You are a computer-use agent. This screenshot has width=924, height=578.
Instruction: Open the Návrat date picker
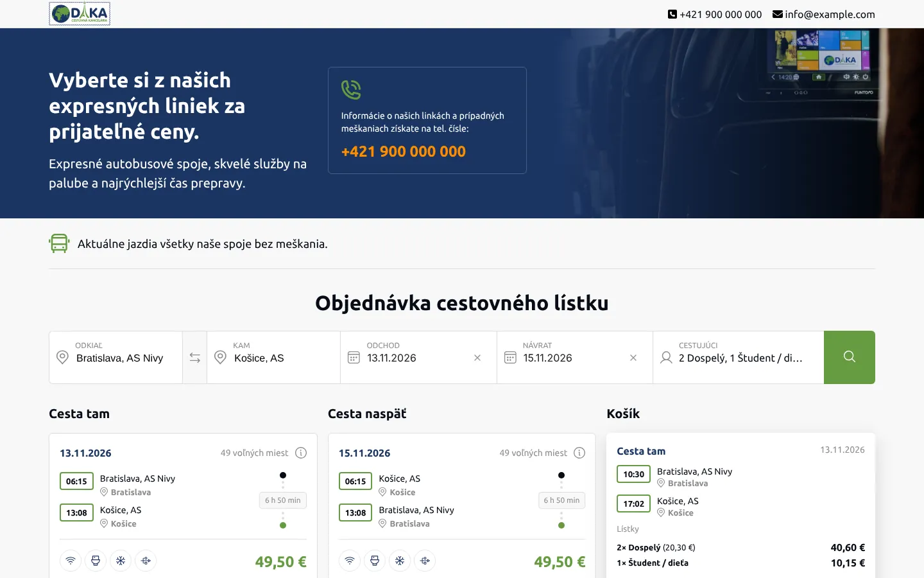575,358
